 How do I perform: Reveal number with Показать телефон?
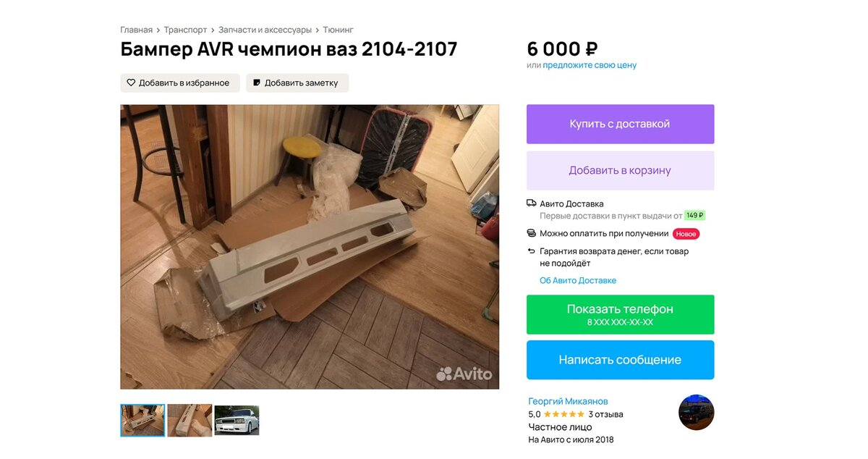pyautogui.click(x=620, y=314)
